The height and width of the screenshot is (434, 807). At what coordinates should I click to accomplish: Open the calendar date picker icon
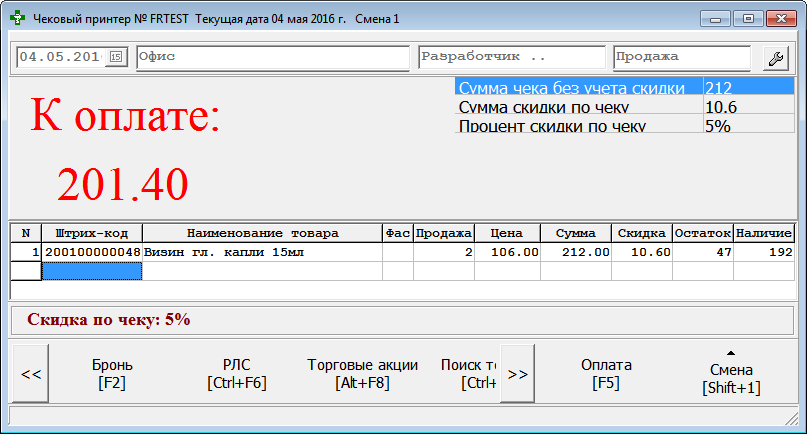click(x=117, y=58)
